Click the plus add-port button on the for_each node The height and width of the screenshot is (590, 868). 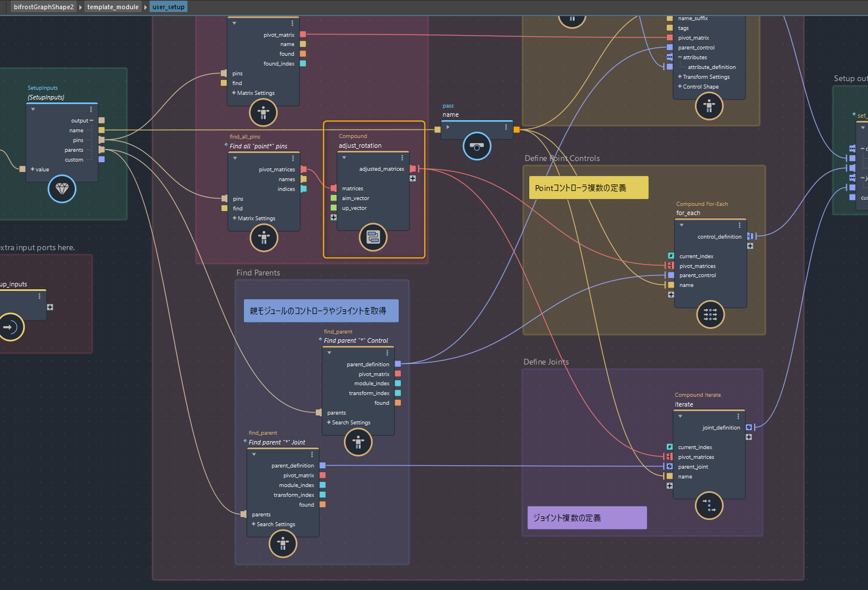point(750,246)
